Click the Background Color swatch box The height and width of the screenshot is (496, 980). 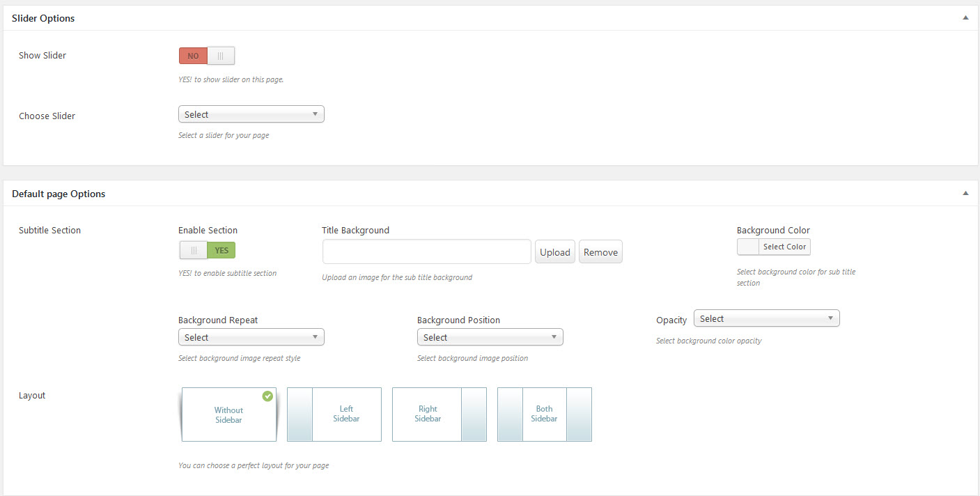click(x=748, y=247)
